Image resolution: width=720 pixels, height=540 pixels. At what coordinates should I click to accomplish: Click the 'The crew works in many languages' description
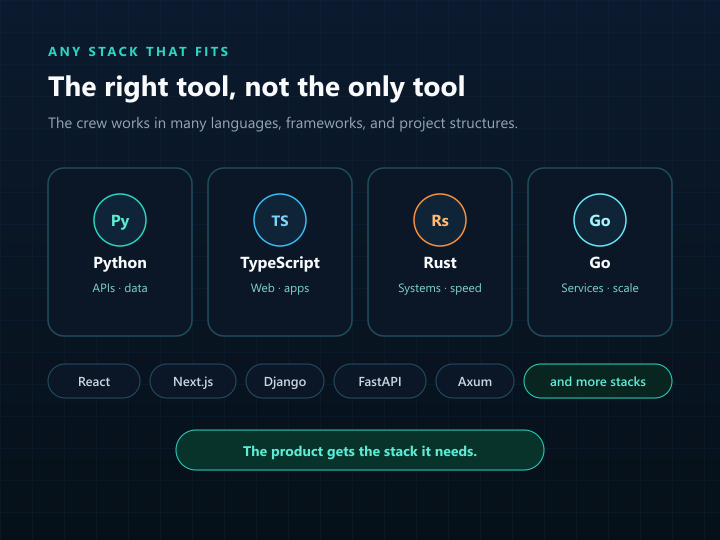[283, 123]
